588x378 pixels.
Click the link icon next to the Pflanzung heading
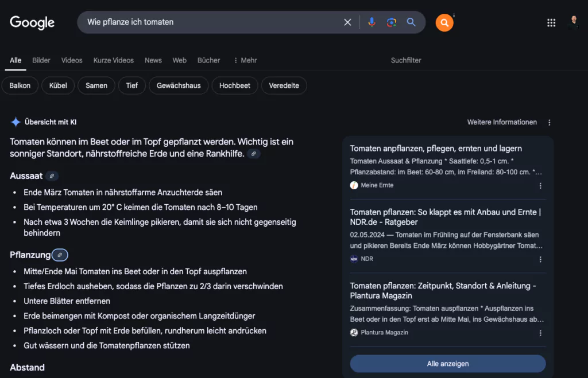(59, 255)
